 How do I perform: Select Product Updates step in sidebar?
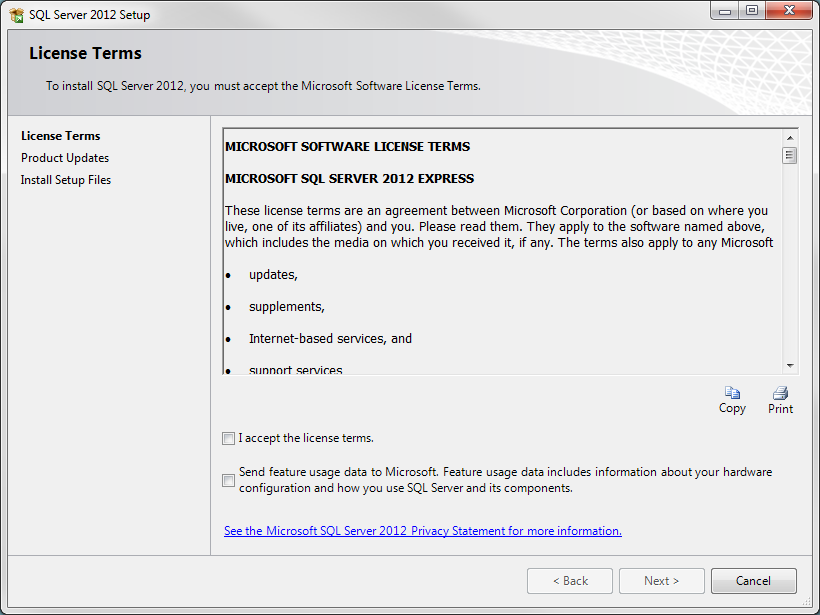pos(65,158)
